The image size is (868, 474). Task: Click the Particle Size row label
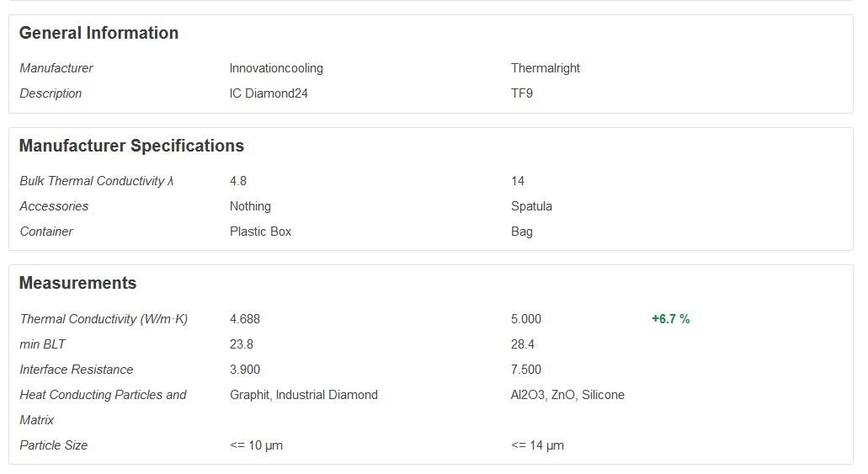point(53,445)
